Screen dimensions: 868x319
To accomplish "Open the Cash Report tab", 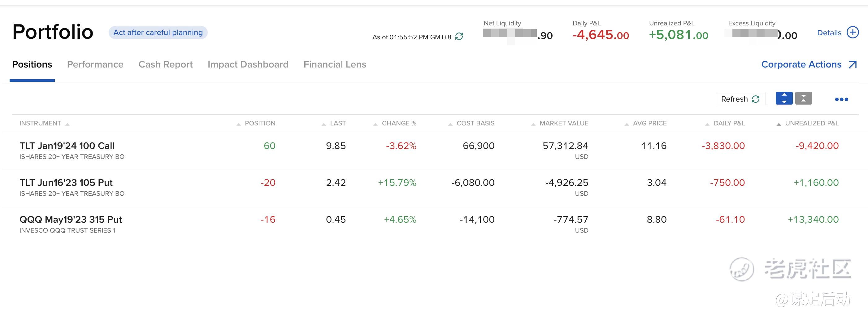I will [x=165, y=64].
